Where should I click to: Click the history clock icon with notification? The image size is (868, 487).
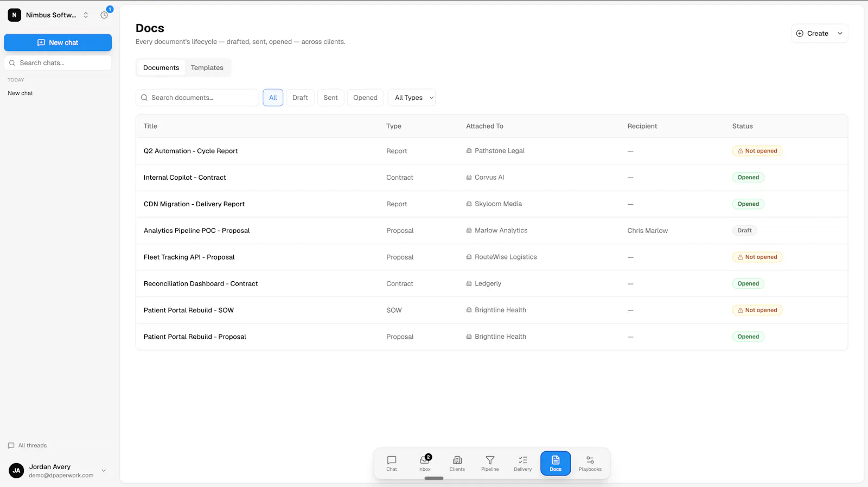coord(104,15)
